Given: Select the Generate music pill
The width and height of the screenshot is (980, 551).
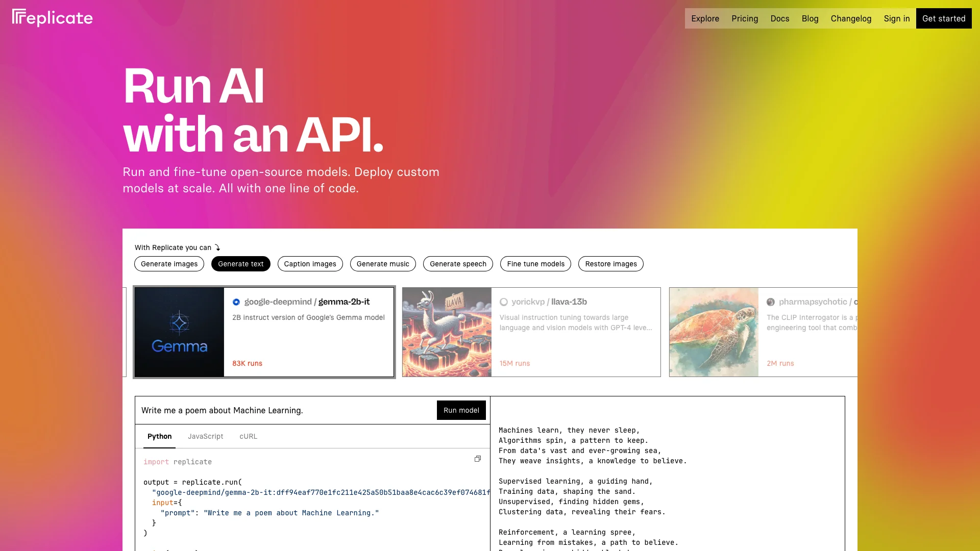Looking at the screenshot, I should 383,264.
